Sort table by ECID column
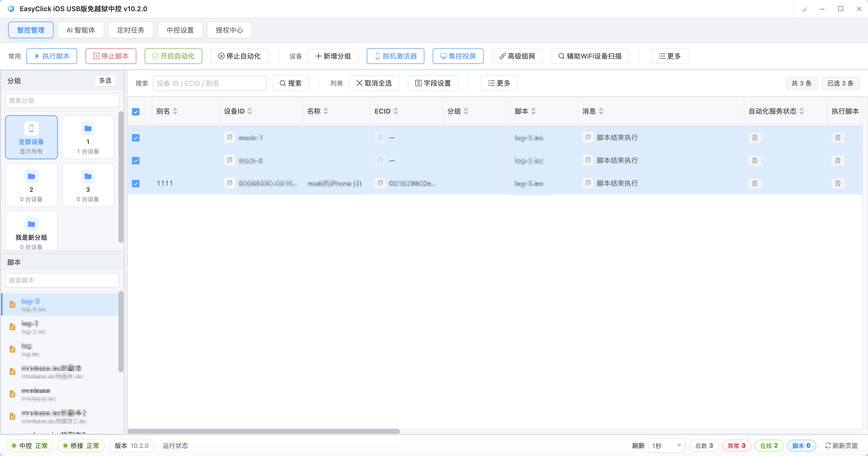 pyautogui.click(x=396, y=111)
